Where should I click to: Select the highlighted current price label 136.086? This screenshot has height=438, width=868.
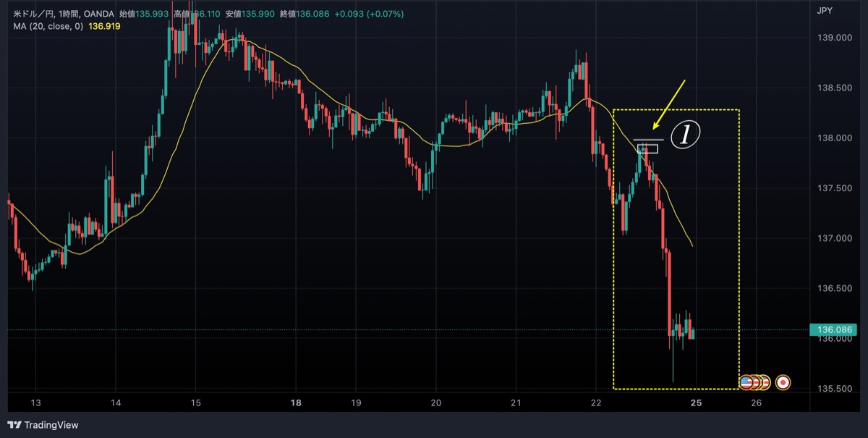(x=832, y=330)
